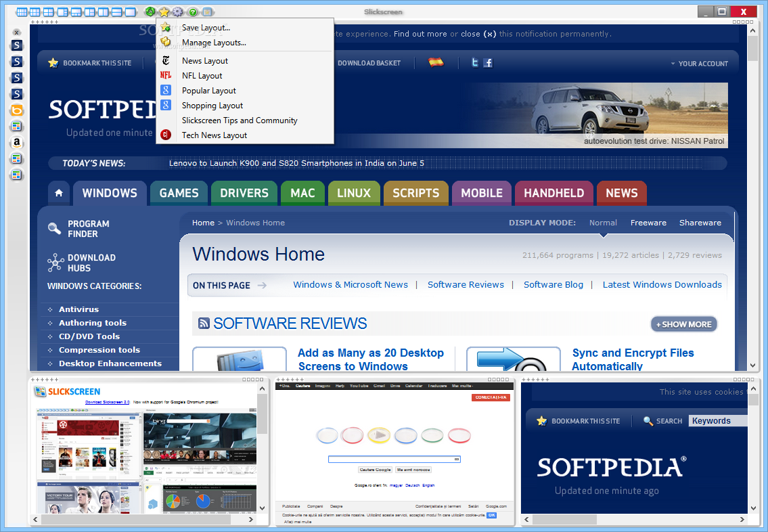The height and width of the screenshot is (532, 768).
Task: Open the WINDOWS tab
Action: [x=110, y=193]
